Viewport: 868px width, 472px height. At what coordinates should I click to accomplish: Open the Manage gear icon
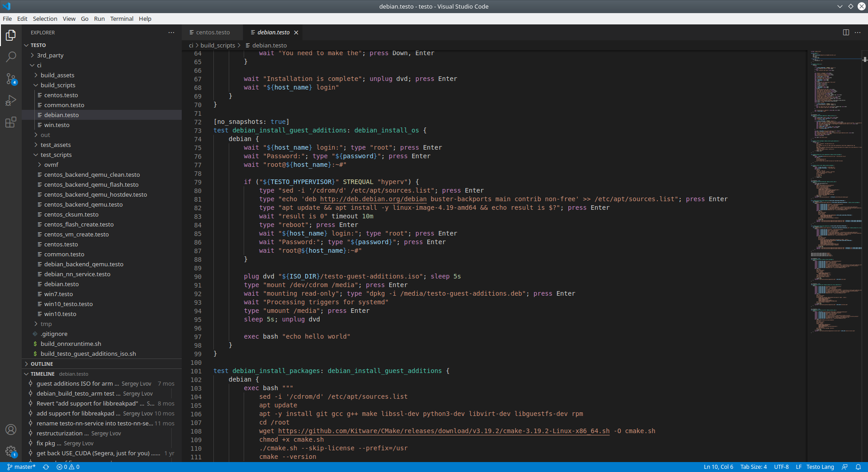click(11, 451)
